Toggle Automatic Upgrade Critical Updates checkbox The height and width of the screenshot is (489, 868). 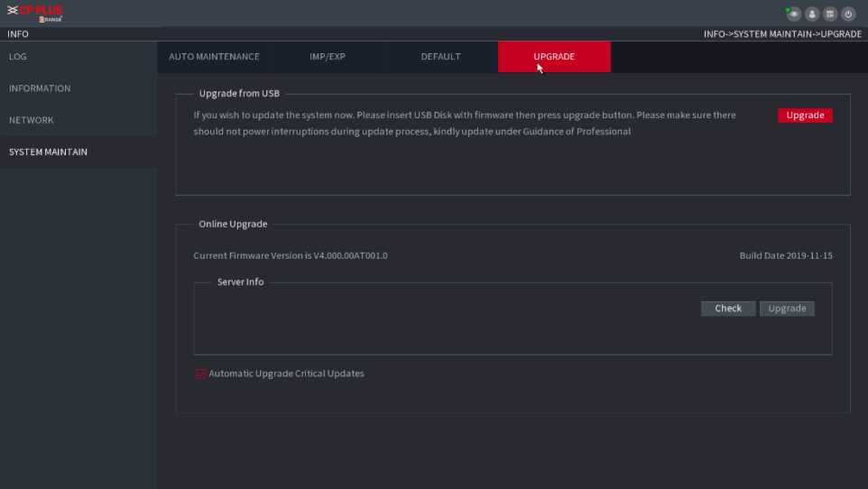click(x=200, y=374)
